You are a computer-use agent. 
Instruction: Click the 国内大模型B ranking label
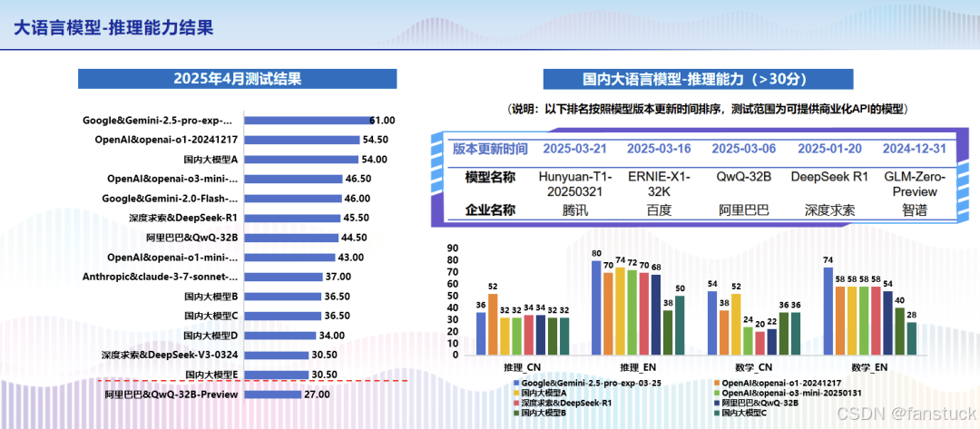coord(211,296)
